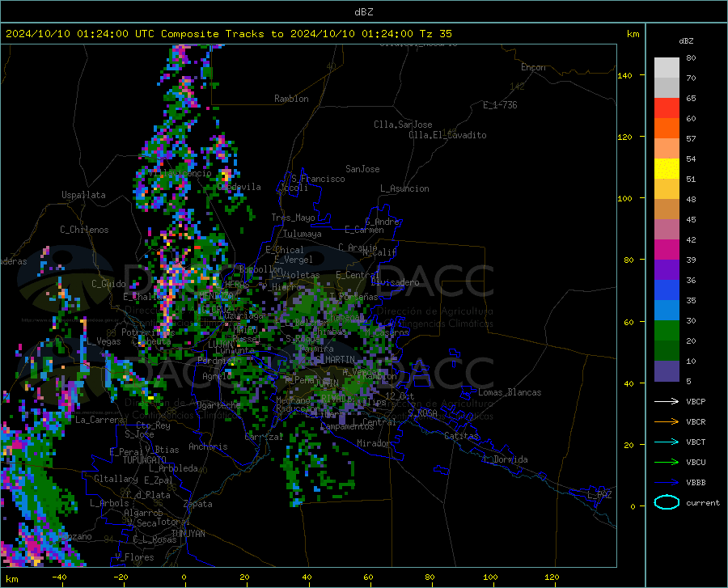Select the red 65 dBZ color swatch

click(x=667, y=108)
